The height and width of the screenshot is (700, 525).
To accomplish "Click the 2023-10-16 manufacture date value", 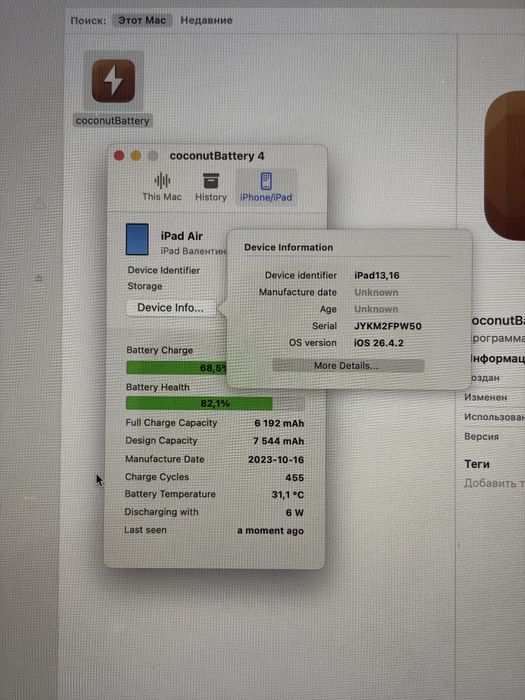I will tap(276, 459).
